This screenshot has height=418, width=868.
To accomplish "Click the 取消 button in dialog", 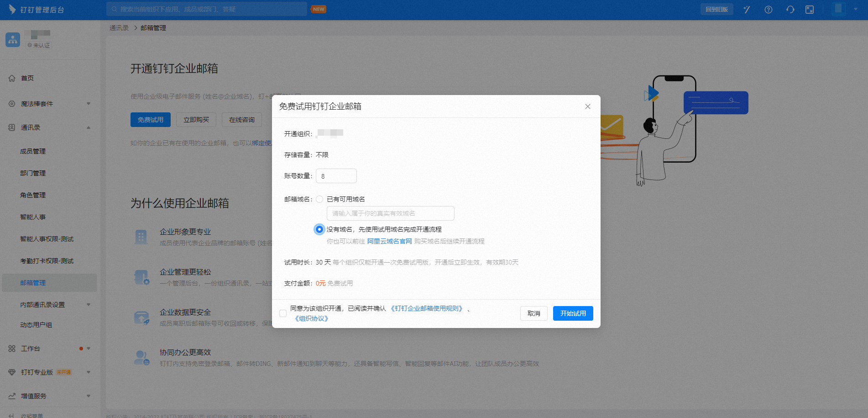I will 533,313.
